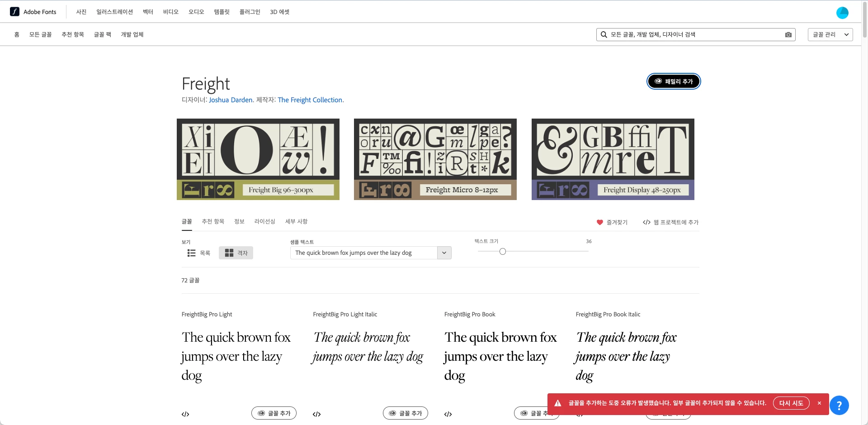
Task: Click the FreightBig Pro Book font name
Action: click(470, 314)
